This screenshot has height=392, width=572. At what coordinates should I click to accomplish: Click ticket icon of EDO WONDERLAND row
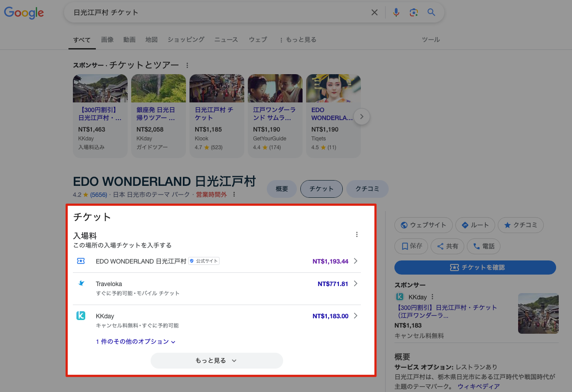[81, 261]
